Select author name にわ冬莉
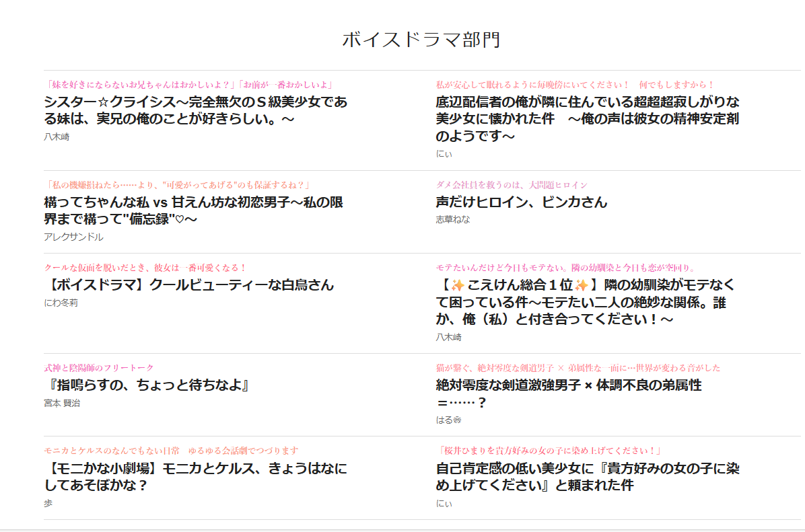805x532 pixels. click(61, 303)
